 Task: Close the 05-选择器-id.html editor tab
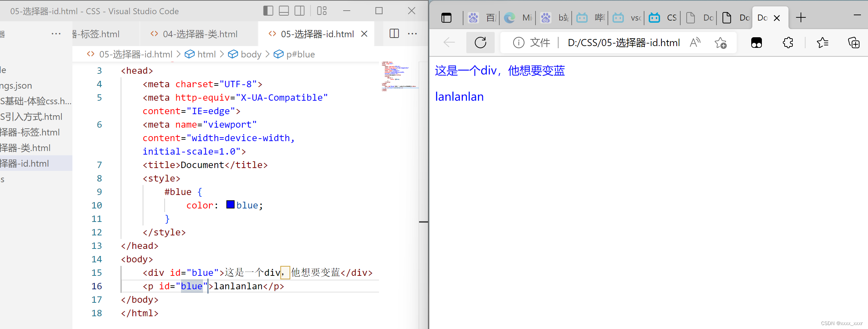pyautogui.click(x=364, y=34)
